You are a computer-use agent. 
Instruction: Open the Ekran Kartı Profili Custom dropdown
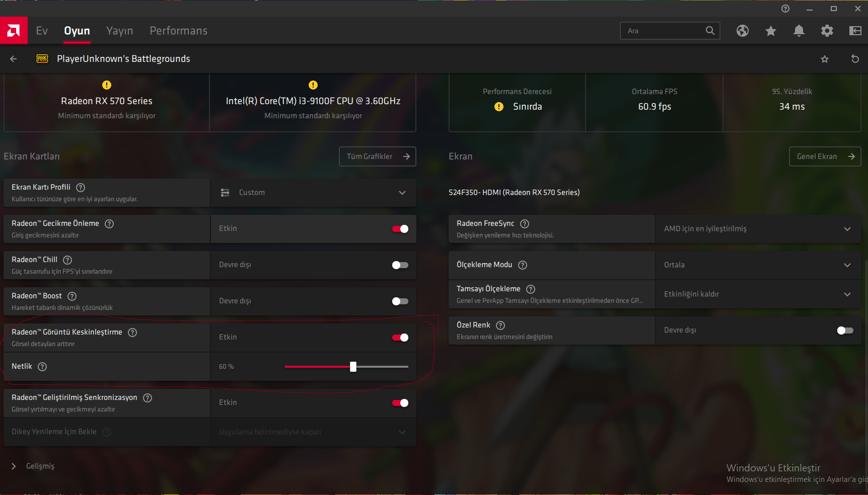314,193
